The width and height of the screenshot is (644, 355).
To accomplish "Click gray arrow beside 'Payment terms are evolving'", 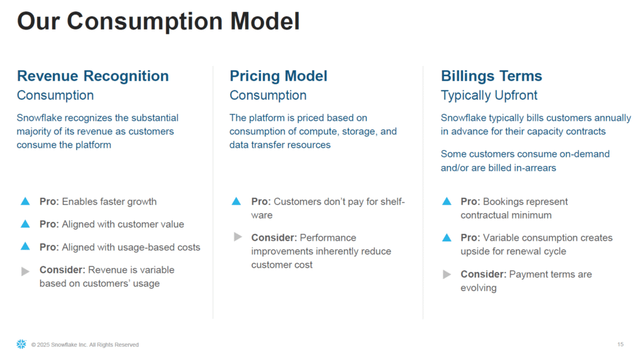I will point(447,274).
